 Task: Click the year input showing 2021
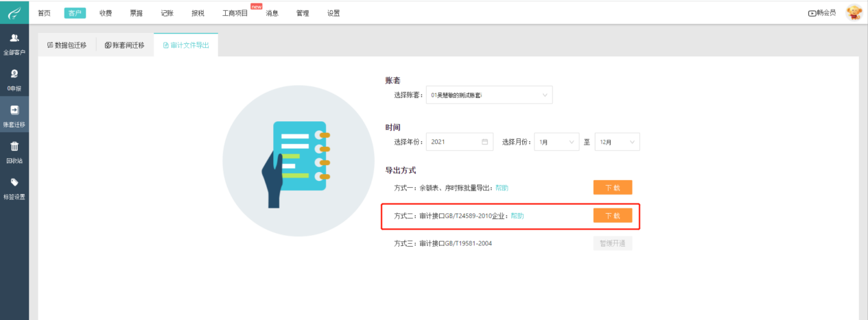pos(460,142)
